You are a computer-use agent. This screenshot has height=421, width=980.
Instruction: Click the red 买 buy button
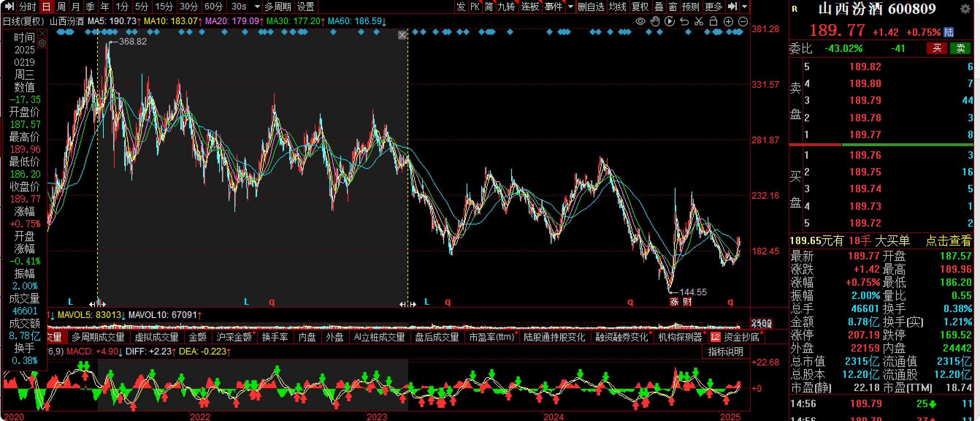(937, 48)
